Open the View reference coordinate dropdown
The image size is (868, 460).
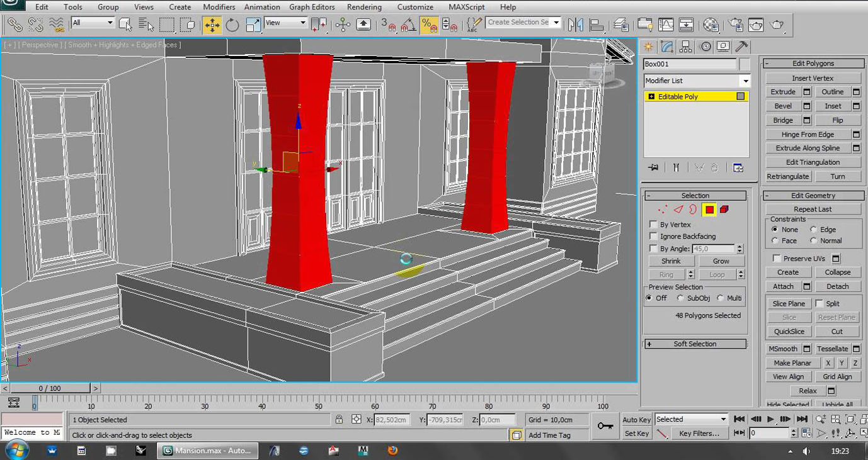tap(285, 23)
